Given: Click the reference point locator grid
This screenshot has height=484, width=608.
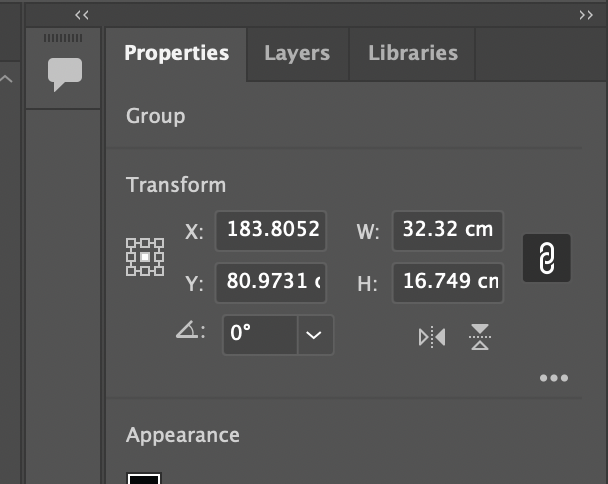Looking at the screenshot, I should 145,257.
